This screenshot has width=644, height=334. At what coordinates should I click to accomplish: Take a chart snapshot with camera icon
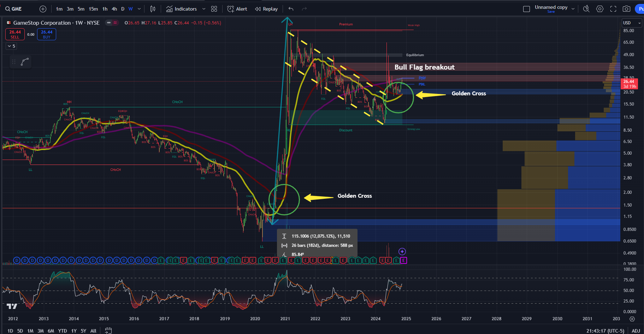pyautogui.click(x=626, y=9)
